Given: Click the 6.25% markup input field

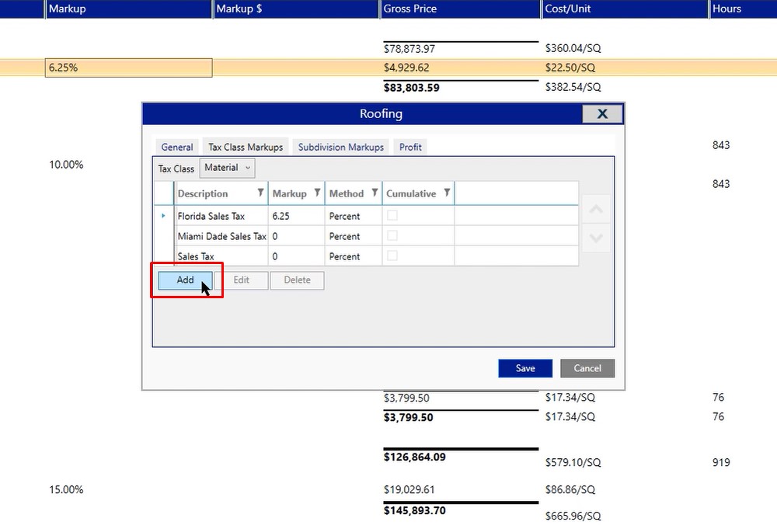Looking at the screenshot, I should point(129,68).
